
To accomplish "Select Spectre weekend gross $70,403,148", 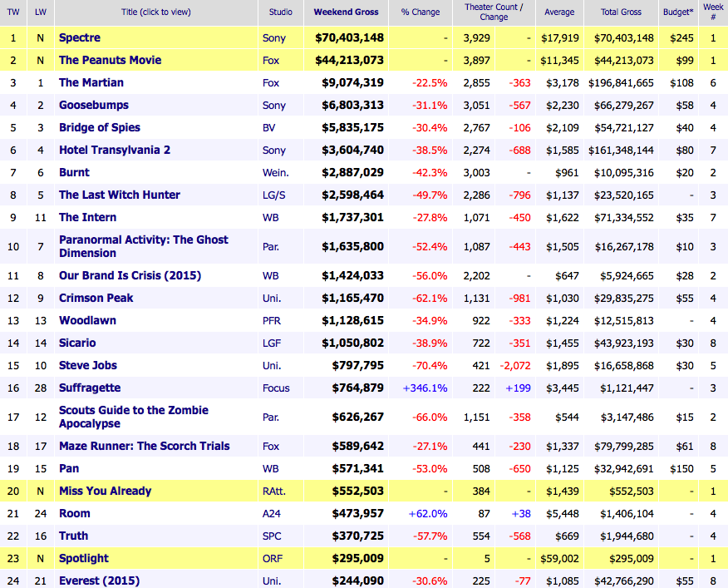I will pyautogui.click(x=349, y=37).
